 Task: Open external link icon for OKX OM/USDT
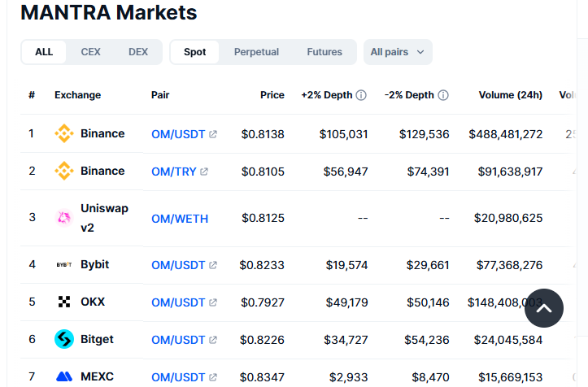[213, 302]
